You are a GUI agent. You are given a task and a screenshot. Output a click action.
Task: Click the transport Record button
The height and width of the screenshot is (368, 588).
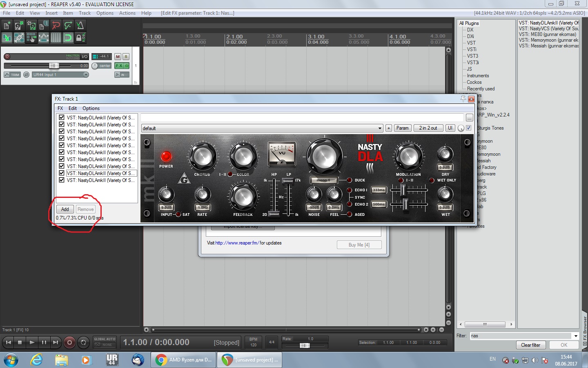point(69,342)
